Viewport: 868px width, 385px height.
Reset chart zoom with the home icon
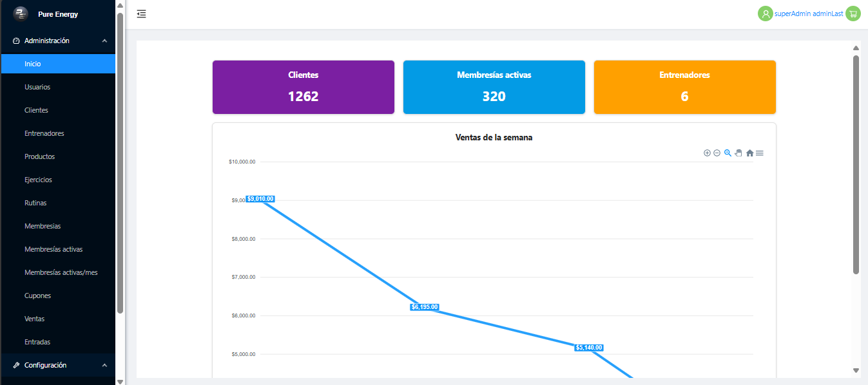(x=749, y=153)
